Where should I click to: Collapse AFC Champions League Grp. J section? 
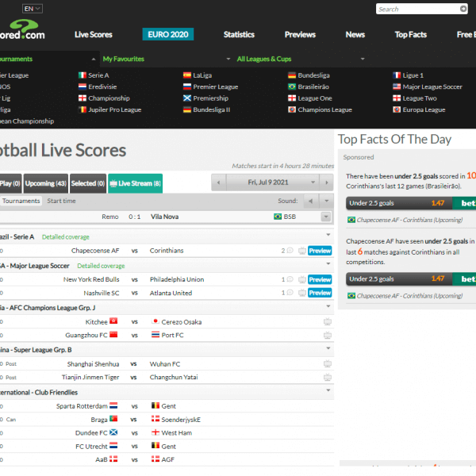click(328, 306)
